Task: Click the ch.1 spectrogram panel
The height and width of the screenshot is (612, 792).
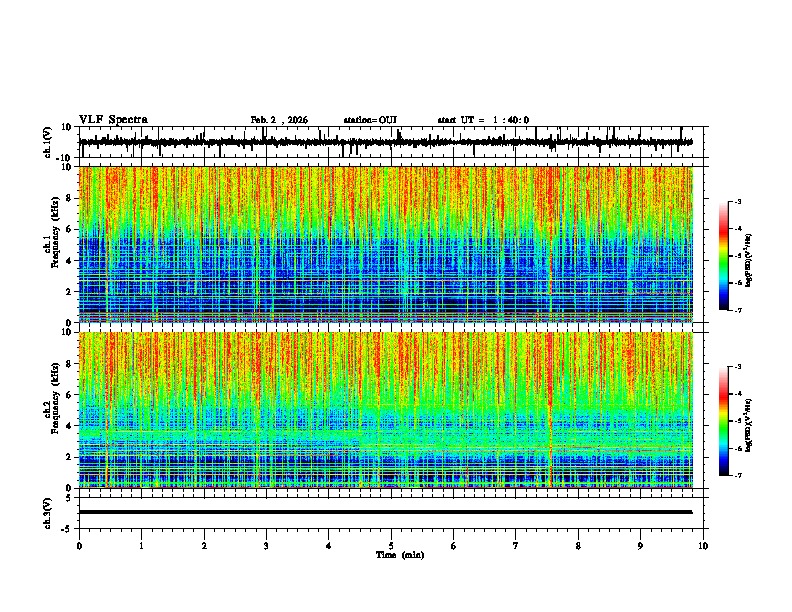Action: pyautogui.click(x=386, y=244)
